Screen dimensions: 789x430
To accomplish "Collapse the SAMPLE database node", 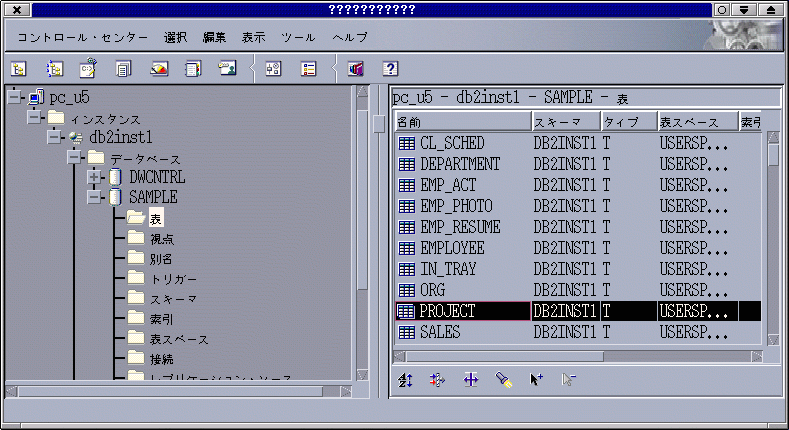I will (95, 197).
